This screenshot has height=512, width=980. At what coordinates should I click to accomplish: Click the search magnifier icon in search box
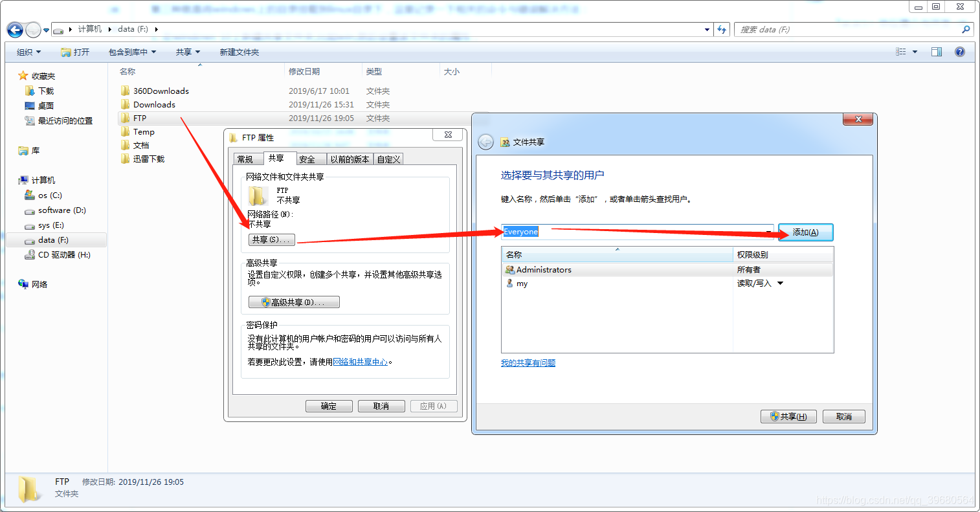tap(966, 29)
